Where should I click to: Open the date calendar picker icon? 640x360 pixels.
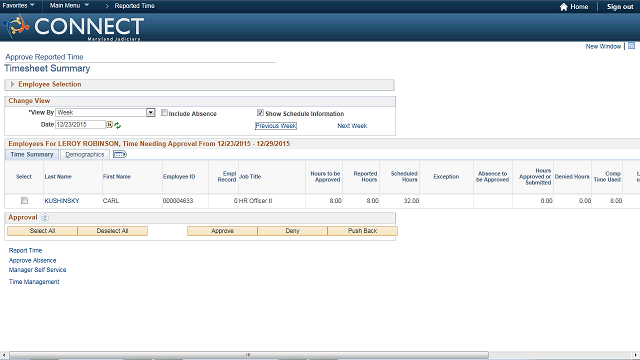click(x=109, y=124)
